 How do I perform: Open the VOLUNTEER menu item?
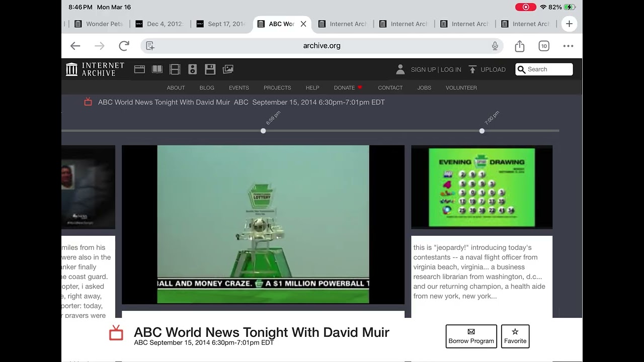tap(461, 87)
